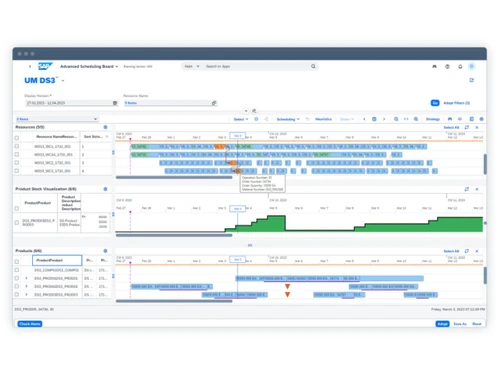The width and height of the screenshot is (500, 375).
Task: Click the blue Go button
Action: click(x=435, y=103)
